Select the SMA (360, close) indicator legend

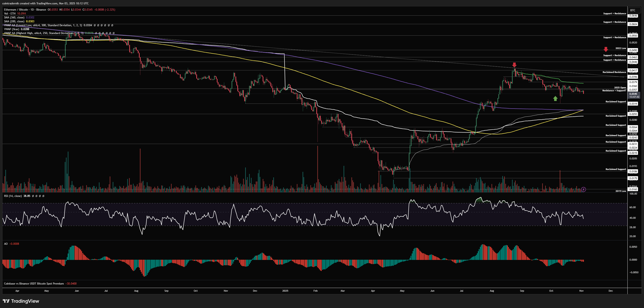[14, 17]
